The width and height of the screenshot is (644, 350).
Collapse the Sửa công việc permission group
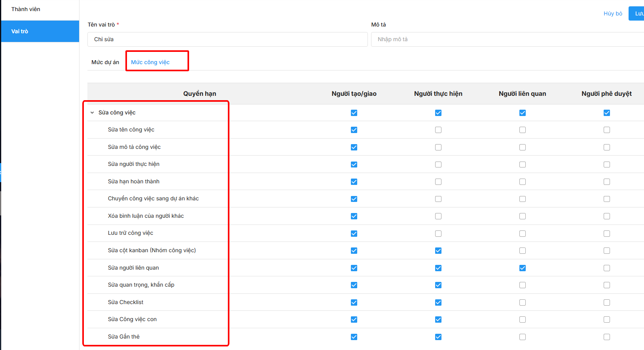coord(92,113)
